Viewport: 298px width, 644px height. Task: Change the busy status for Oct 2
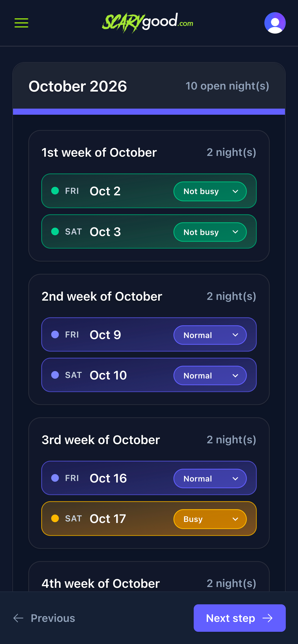210,191
